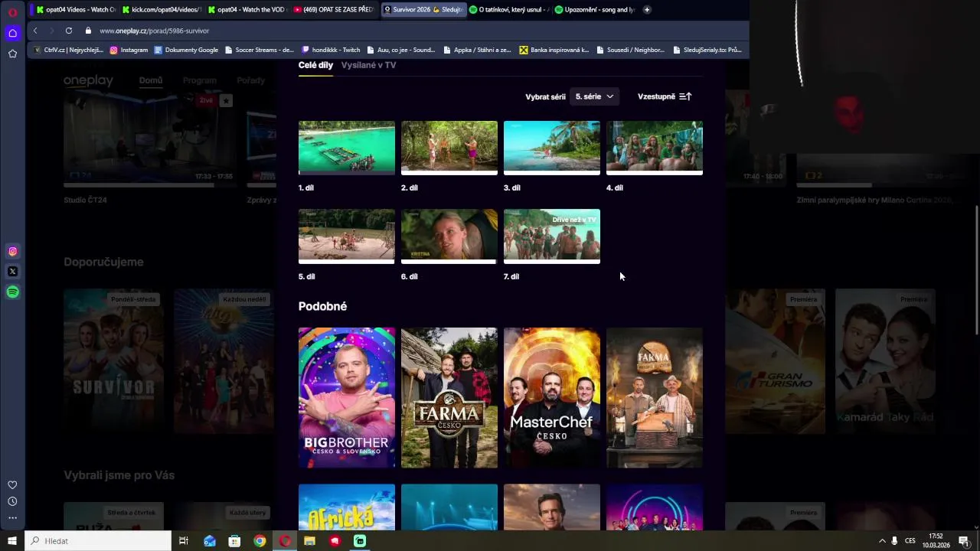
Task: Click browser forward arrow
Action: point(52,31)
